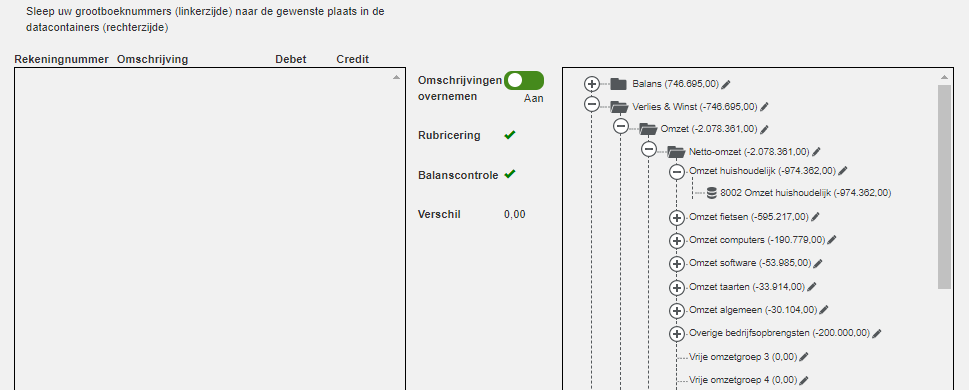
Task: Edit the Omzet fietsen label via pencil
Action: (815, 217)
